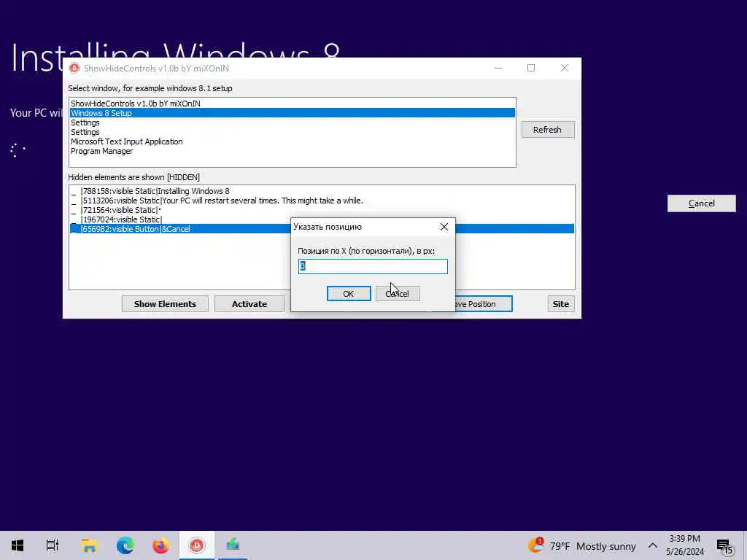Click the Windows setup taskbar icon

(x=233, y=545)
